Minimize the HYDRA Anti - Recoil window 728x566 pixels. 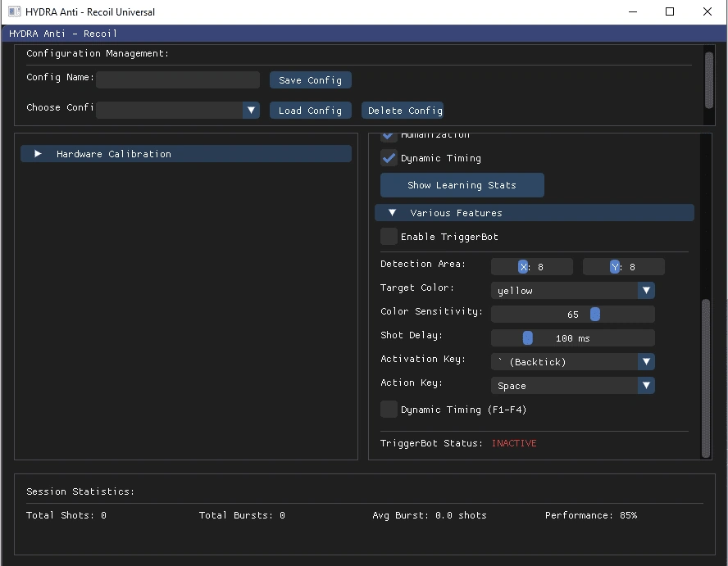[x=633, y=11]
